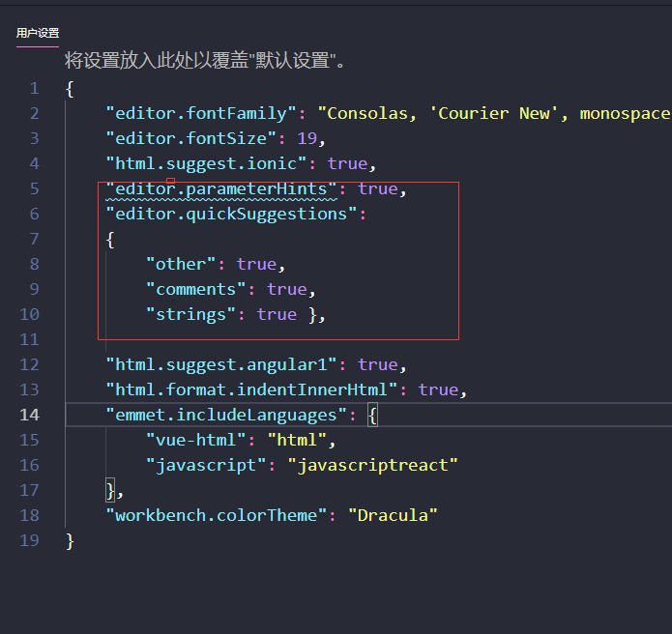This screenshot has width=672, height=634.
Task: Place cursor on "editor.fontFamily" key
Action: (201, 113)
